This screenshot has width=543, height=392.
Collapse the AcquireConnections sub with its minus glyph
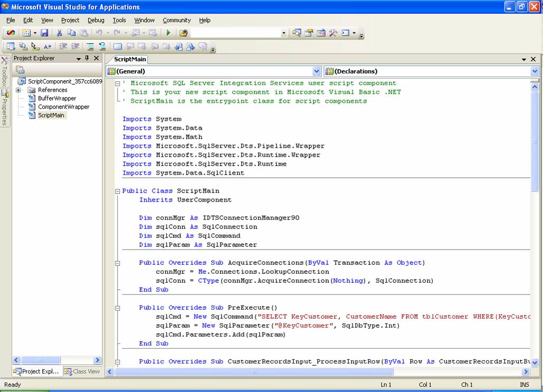117,262
